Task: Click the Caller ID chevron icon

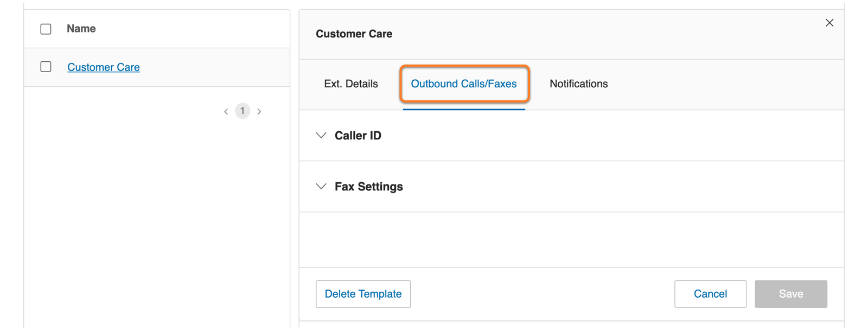Action: [321, 136]
